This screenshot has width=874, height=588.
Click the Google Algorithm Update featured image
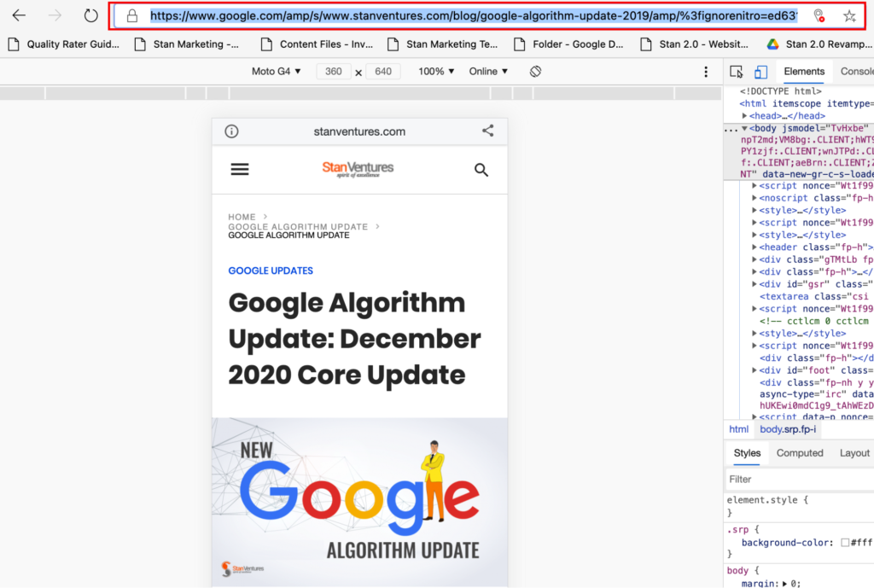click(x=359, y=502)
